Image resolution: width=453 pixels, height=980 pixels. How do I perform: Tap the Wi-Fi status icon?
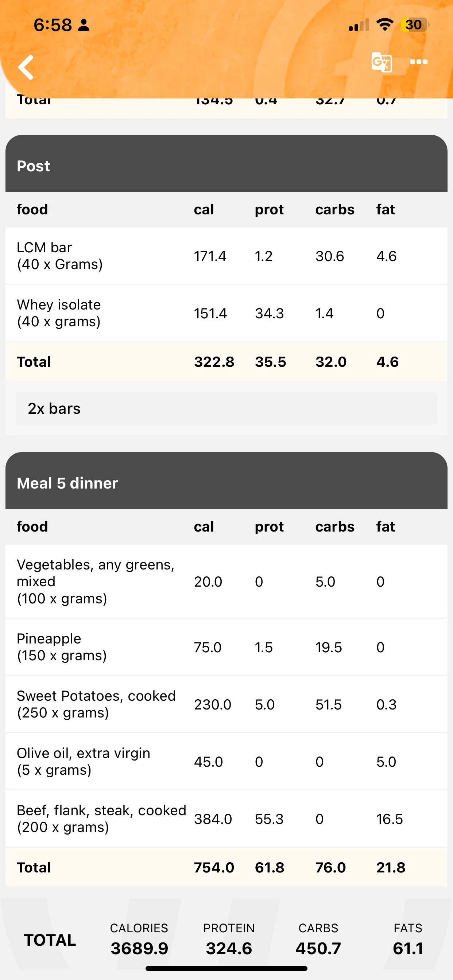point(385,25)
